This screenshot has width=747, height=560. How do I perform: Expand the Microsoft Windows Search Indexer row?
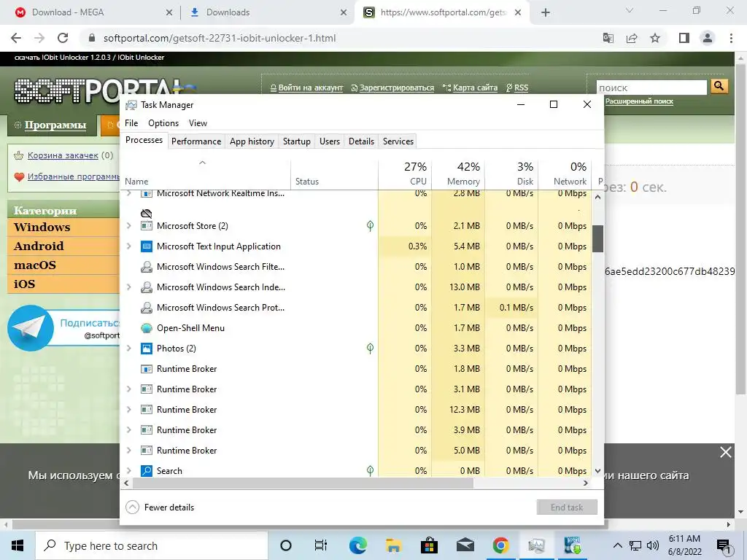point(128,287)
